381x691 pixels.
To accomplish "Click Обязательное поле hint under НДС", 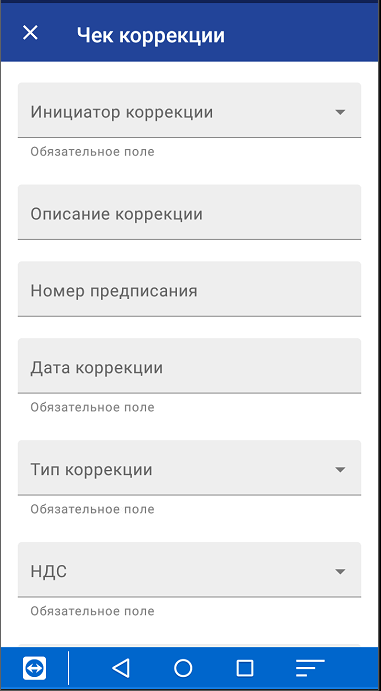I will click(x=92, y=611).
